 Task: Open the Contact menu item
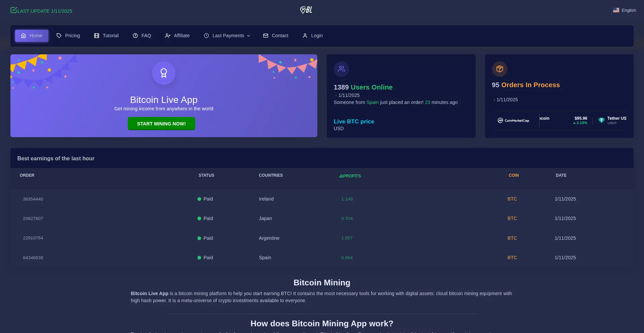coord(276,36)
